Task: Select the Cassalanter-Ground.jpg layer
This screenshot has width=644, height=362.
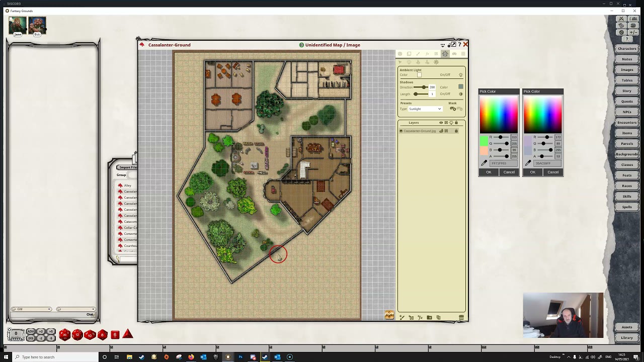Action: (429, 131)
